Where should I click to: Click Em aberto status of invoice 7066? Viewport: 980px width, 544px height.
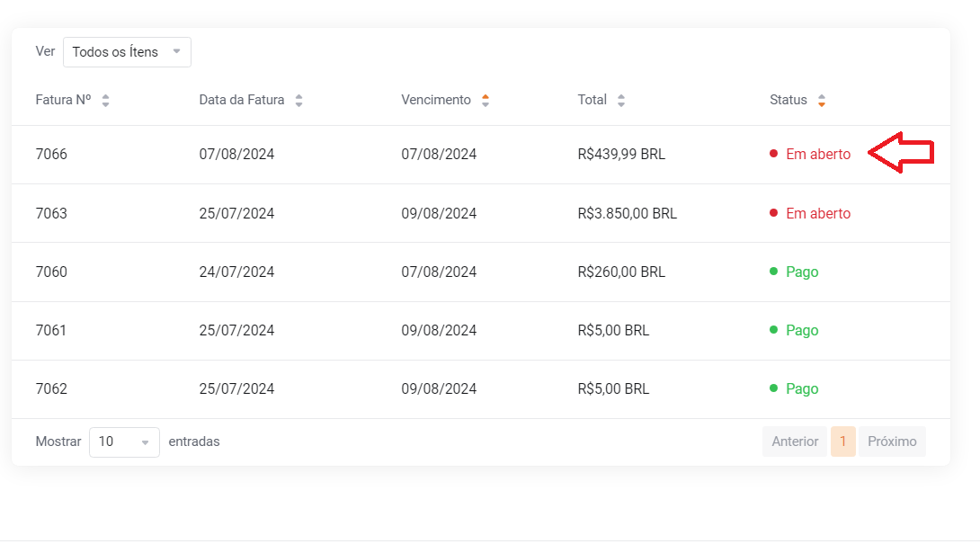[817, 154]
